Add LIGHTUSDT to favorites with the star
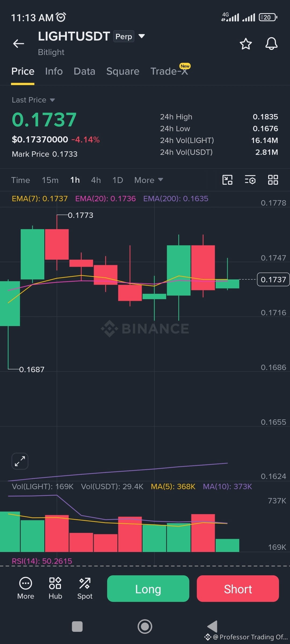The height and width of the screenshot is (644, 290). 246,44
